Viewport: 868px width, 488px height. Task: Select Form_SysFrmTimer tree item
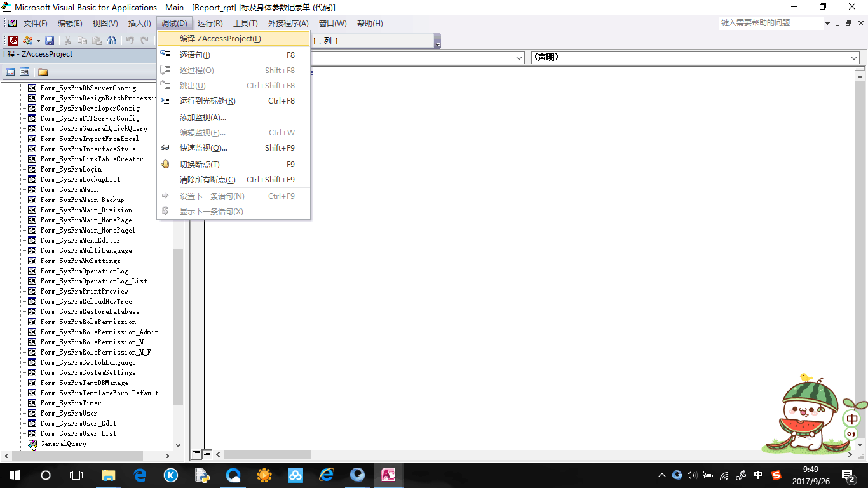tap(71, 403)
